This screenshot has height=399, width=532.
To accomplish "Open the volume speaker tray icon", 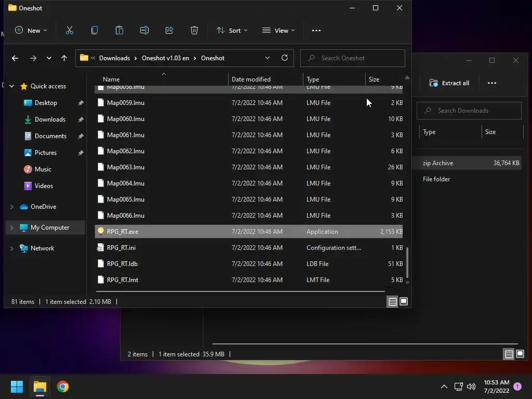I will coord(471,387).
